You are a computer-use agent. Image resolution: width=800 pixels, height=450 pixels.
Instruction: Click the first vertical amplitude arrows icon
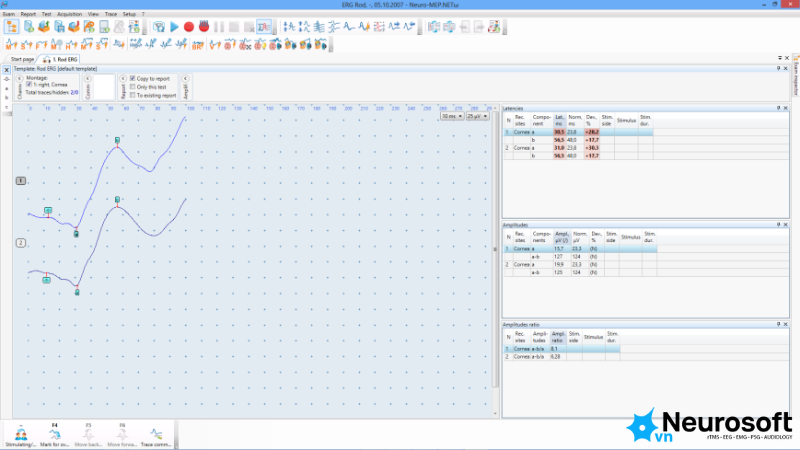(x=289, y=27)
